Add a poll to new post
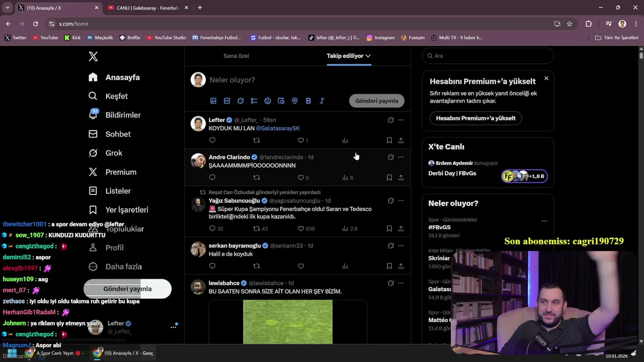The image size is (644, 362). tap(254, 101)
